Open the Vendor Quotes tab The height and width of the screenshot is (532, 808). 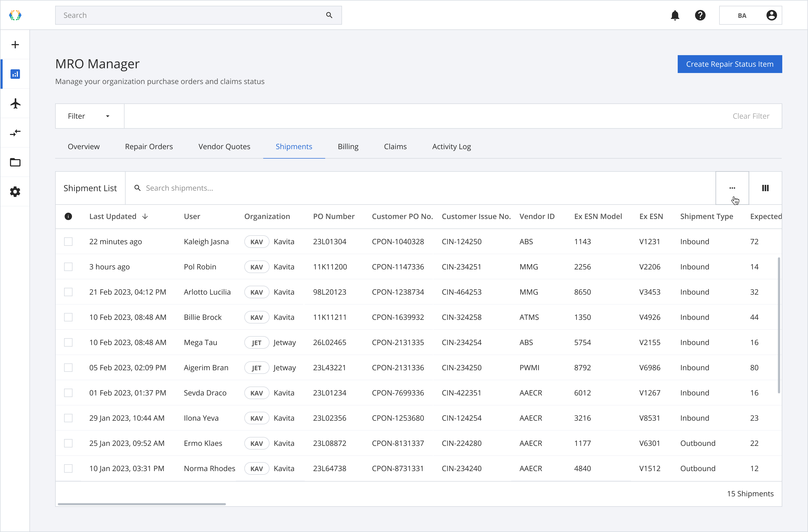pyautogui.click(x=224, y=147)
